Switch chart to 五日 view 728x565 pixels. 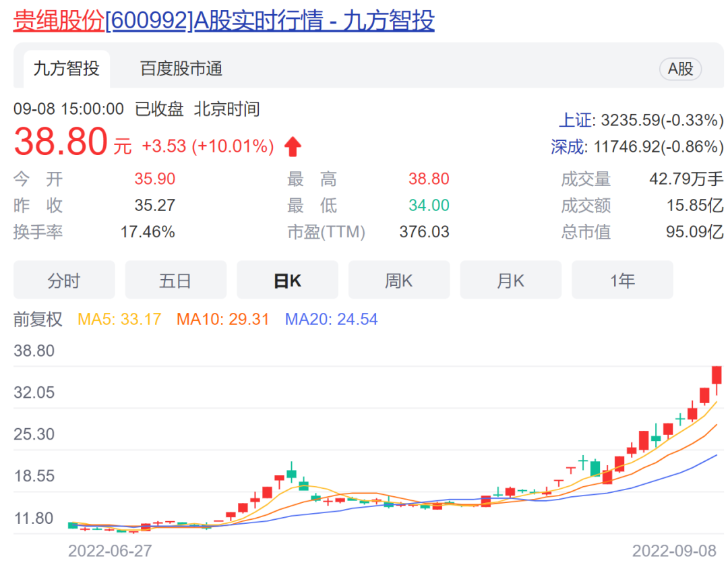point(175,280)
